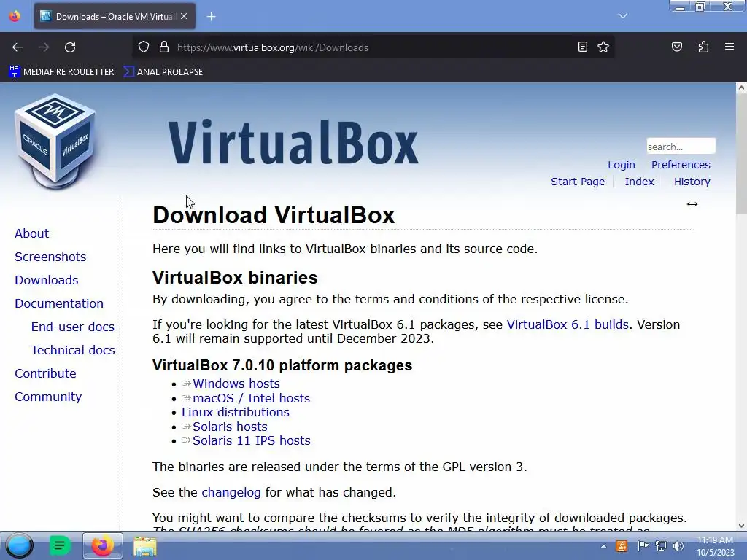Open Firefox hamburger application menu
Image resolution: width=747 pixels, height=560 pixels.
729,47
